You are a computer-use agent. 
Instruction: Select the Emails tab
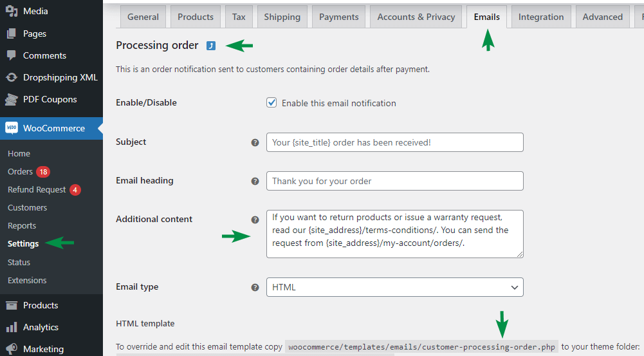pyautogui.click(x=486, y=17)
